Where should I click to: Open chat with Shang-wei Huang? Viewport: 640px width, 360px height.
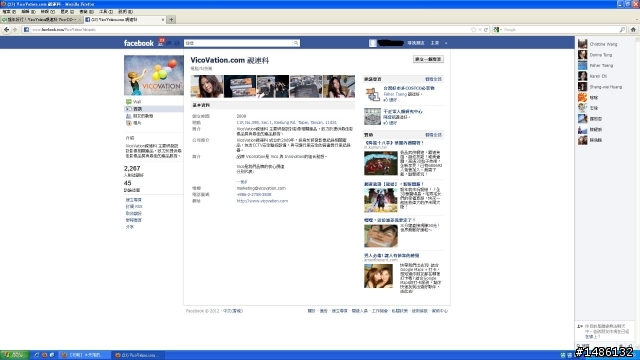tap(606, 87)
